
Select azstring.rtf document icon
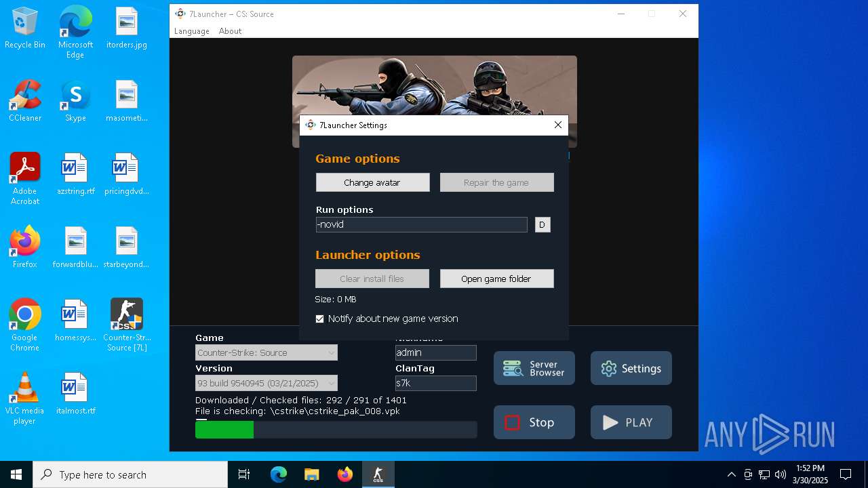pyautogui.click(x=75, y=175)
